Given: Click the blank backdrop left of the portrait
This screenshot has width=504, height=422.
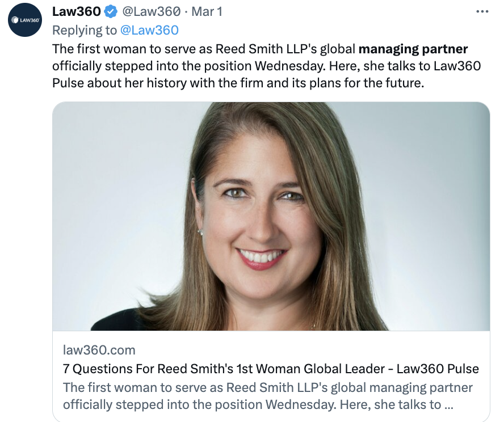Looking at the screenshot, I should (114, 199).
